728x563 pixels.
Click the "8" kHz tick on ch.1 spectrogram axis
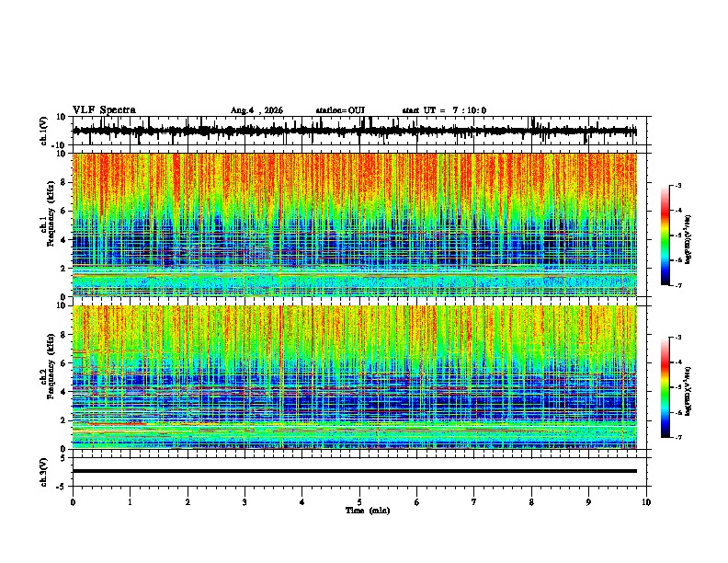63,182
